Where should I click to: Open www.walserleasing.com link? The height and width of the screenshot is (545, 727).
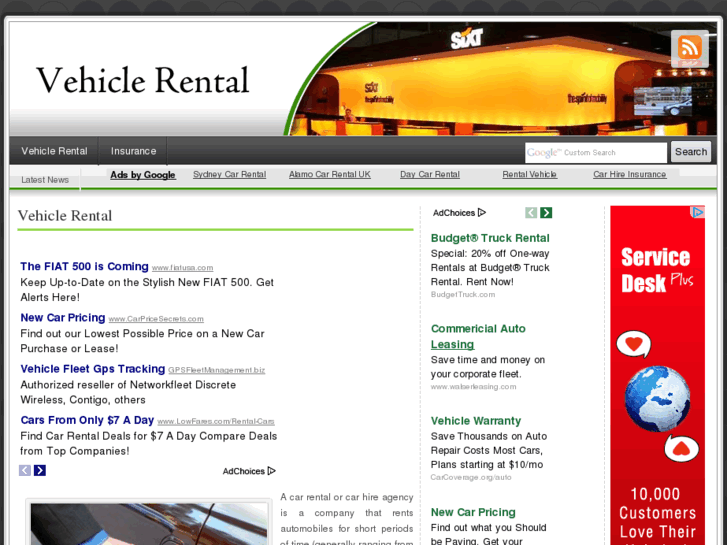pos(473,386)
